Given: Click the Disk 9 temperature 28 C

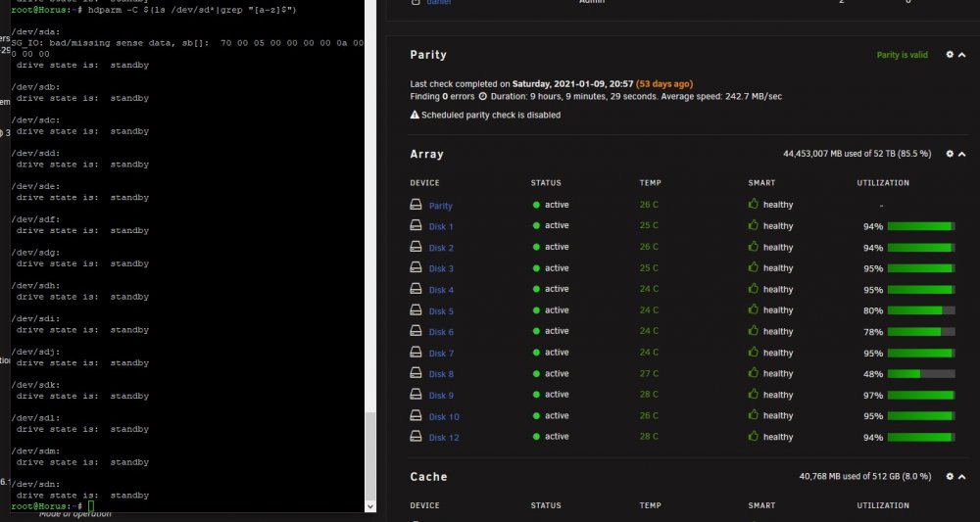Looking at the screenshot, I should pyautogui.click(x=649, y=395).
